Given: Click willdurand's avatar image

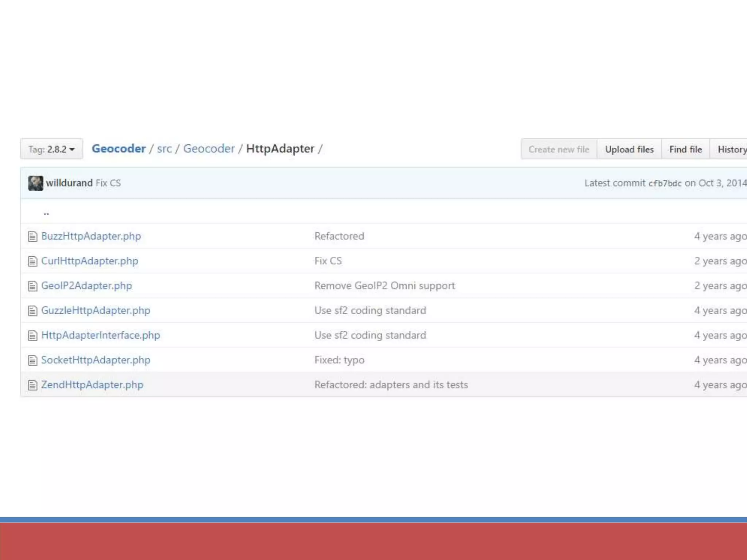Looking at the screenshot, I should click(36, 183).
